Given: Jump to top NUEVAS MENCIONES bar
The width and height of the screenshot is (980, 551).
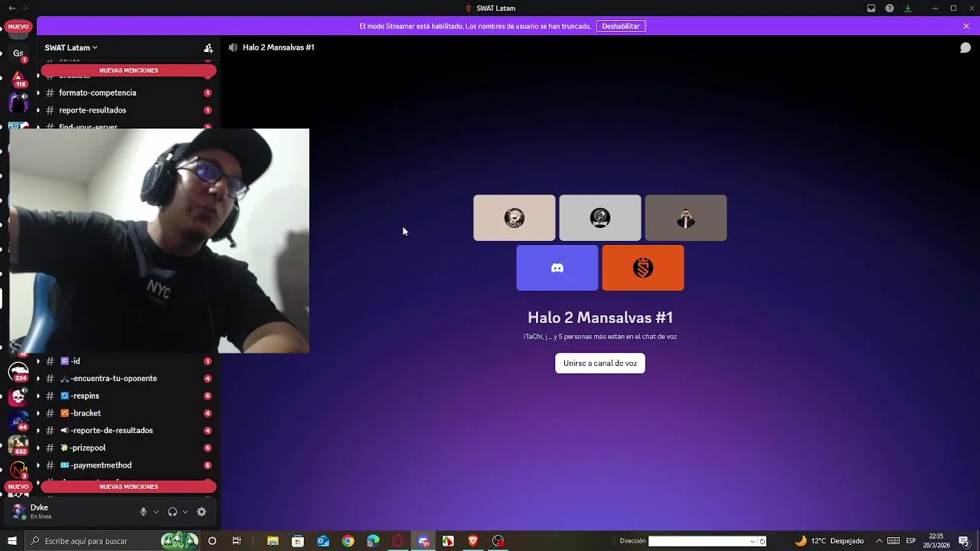Looking at the screenshot, I should [129, 70].
